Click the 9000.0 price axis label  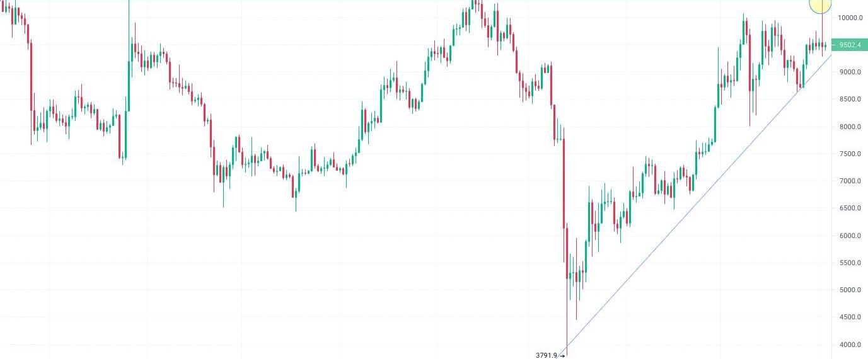point(850,72)
